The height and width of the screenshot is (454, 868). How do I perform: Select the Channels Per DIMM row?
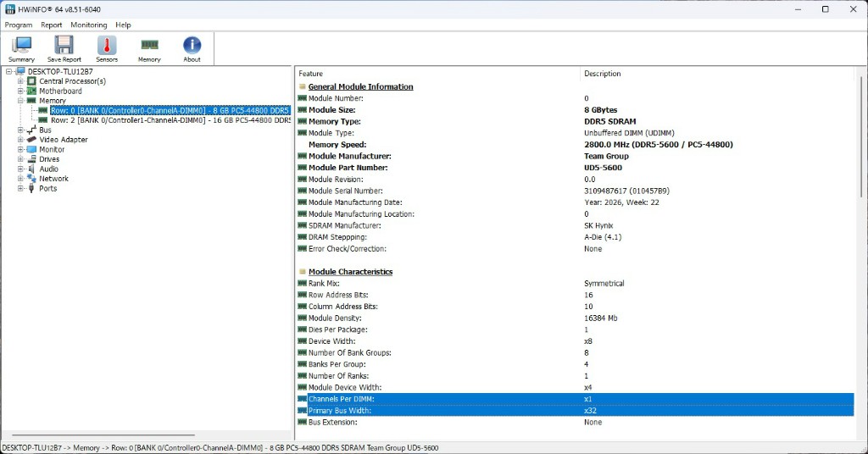(576, 399)
